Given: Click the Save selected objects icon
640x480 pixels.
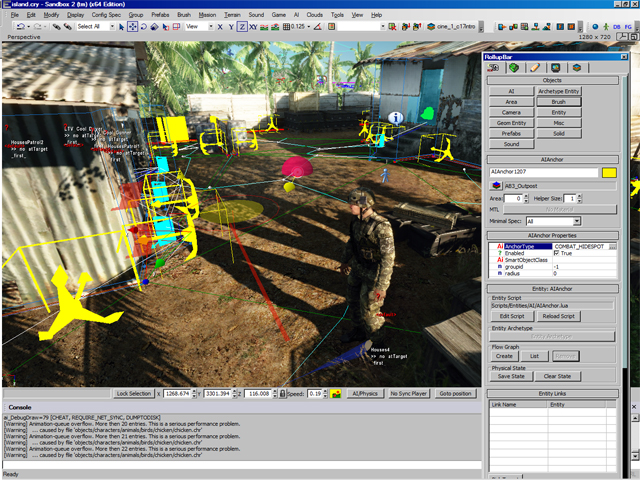Looking at the screenshot, I should [405, 27].
